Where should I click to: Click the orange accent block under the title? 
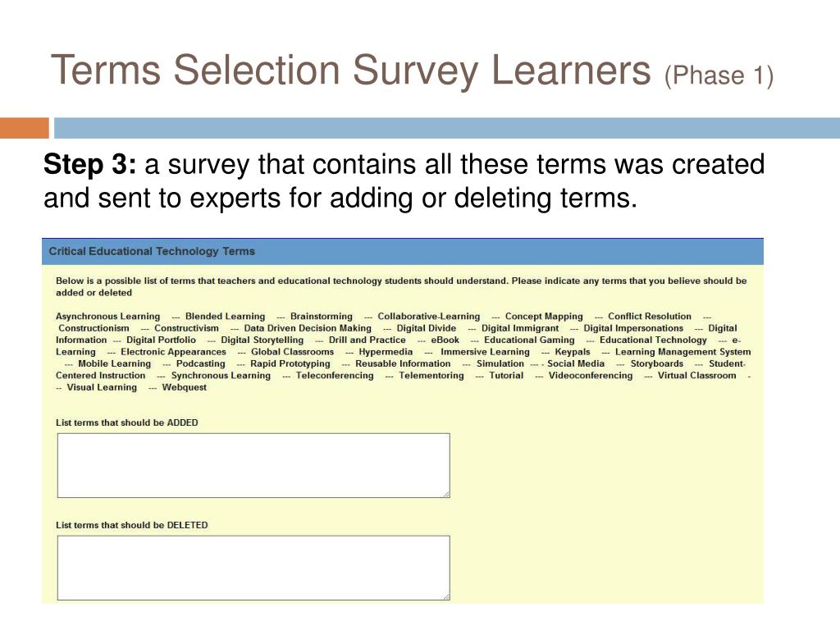tap(24, 128)
